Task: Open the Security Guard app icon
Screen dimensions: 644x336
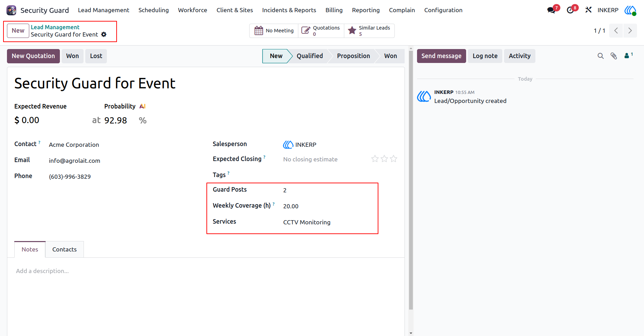Action: 11,10
